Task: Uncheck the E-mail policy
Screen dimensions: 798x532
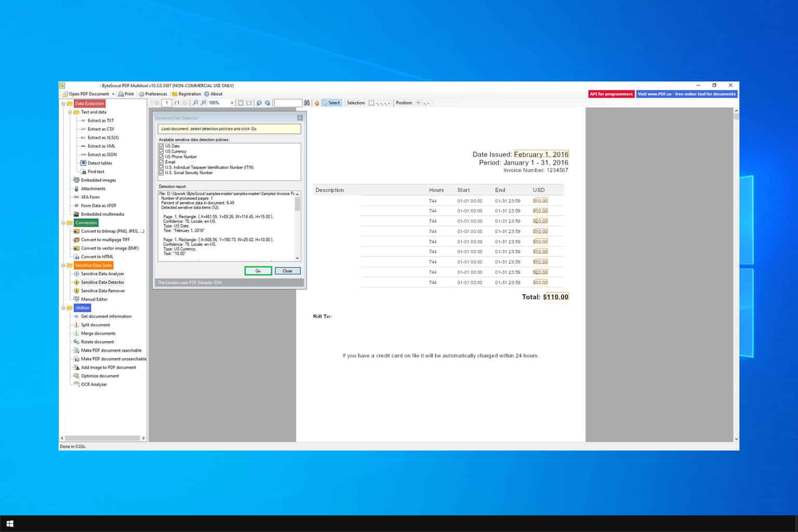Action: [x=161, y=162]
